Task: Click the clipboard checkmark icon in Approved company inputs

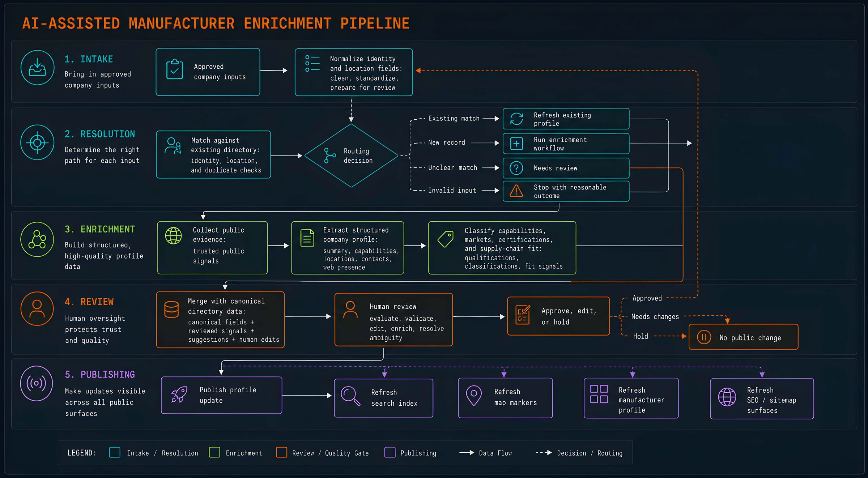Action: (x=174, y=69)
